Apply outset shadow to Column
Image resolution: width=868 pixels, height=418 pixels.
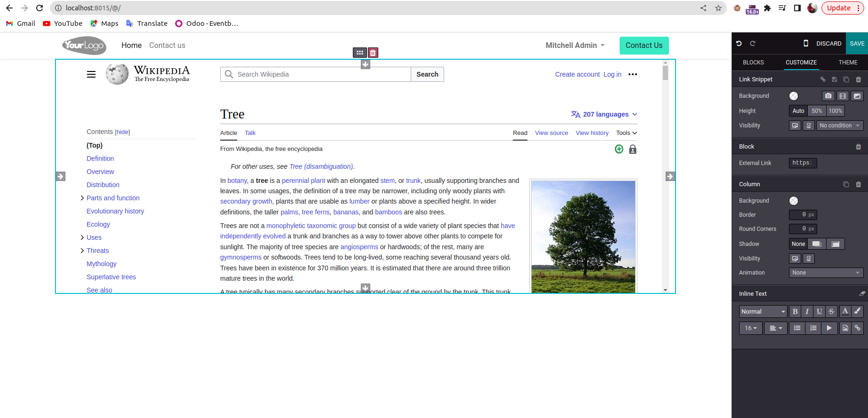[817, 244]
